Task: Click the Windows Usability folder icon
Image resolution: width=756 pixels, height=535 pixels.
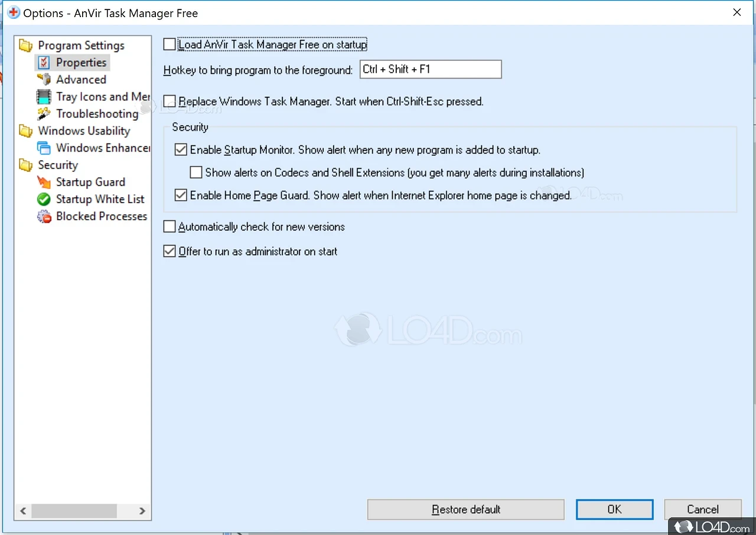Action: coord(25,131)
